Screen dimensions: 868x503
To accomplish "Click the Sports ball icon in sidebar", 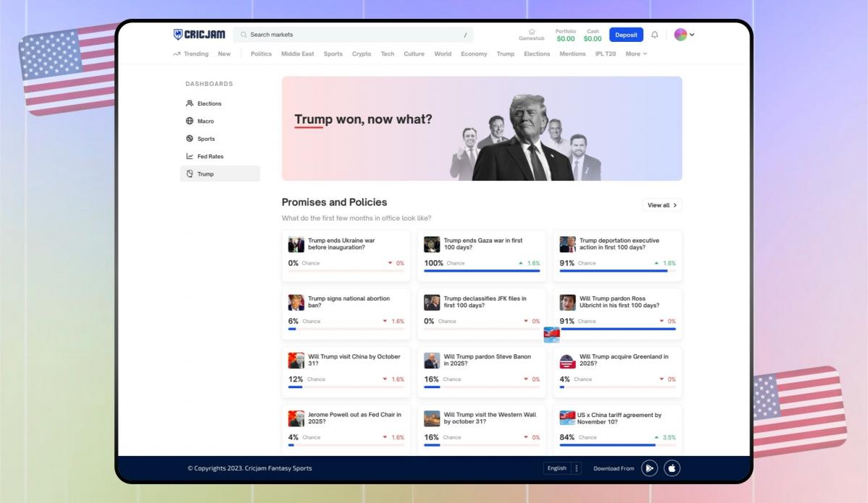I will (190, 139).
